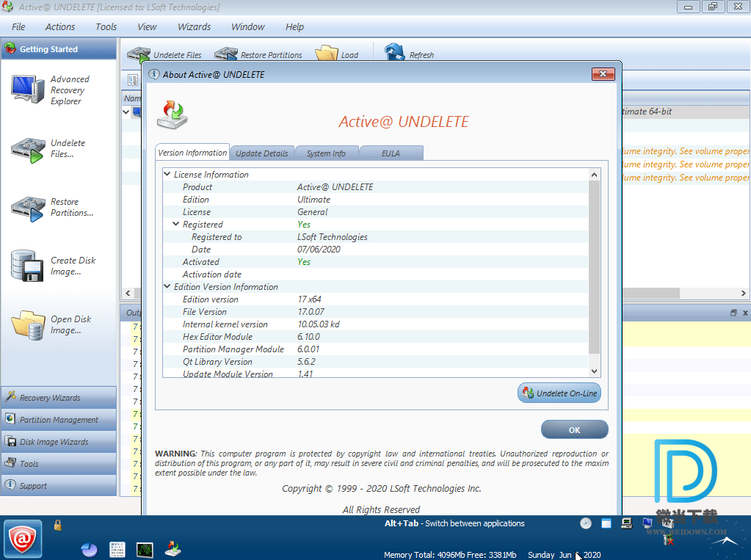Screen dimensions: 751x560
Task: Click the version list scroll down arrow
Action: 594,371
